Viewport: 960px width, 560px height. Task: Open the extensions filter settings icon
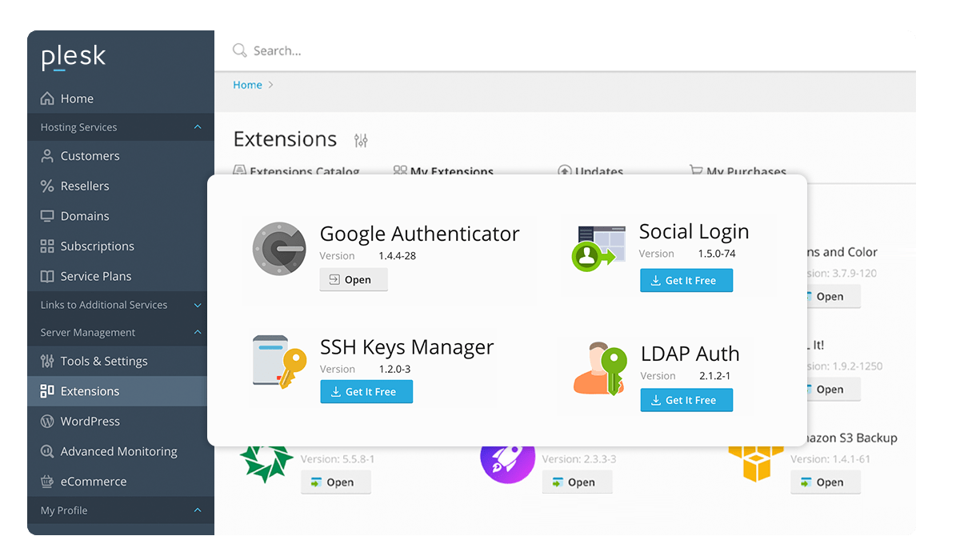361,140
